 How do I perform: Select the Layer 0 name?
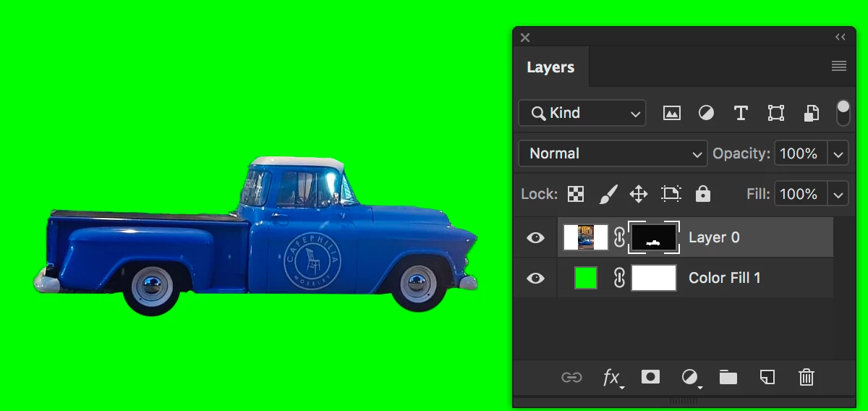point(714,237)
